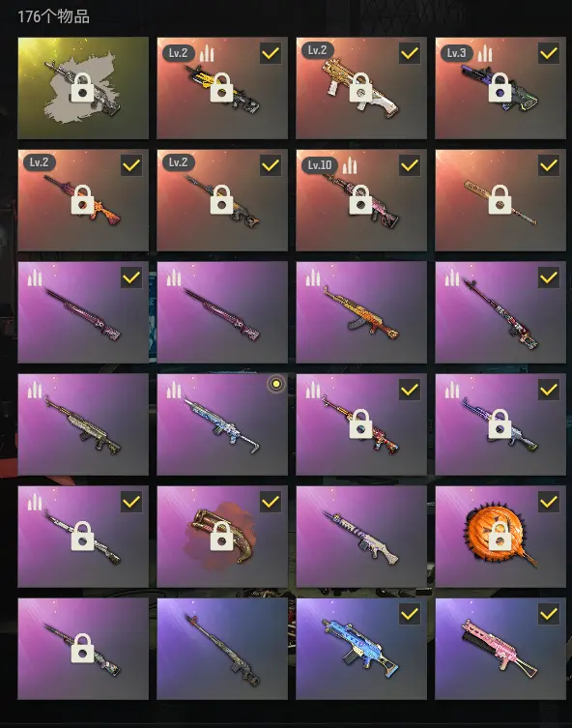Select the olive camouflage rifle skin
This screenshot has height=728, width=572.
[x=83, y=424]
